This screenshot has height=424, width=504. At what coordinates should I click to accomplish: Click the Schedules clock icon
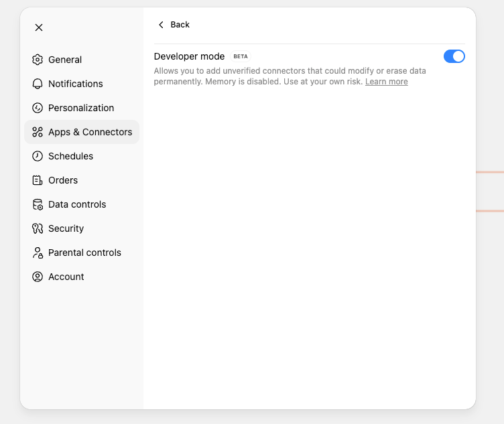tap(38, 156)
